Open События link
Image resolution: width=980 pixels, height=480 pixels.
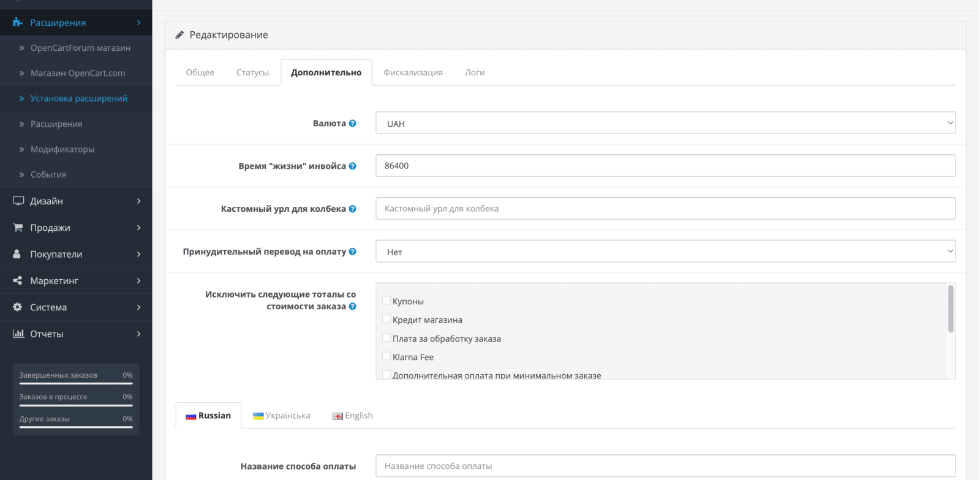tap(48, 174)
